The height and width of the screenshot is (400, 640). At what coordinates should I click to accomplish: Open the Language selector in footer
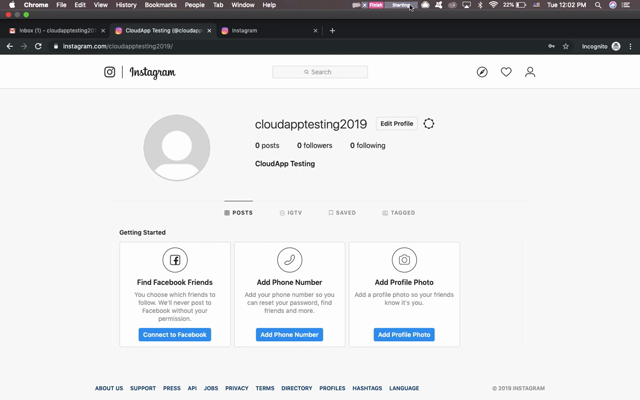[404, 388]
